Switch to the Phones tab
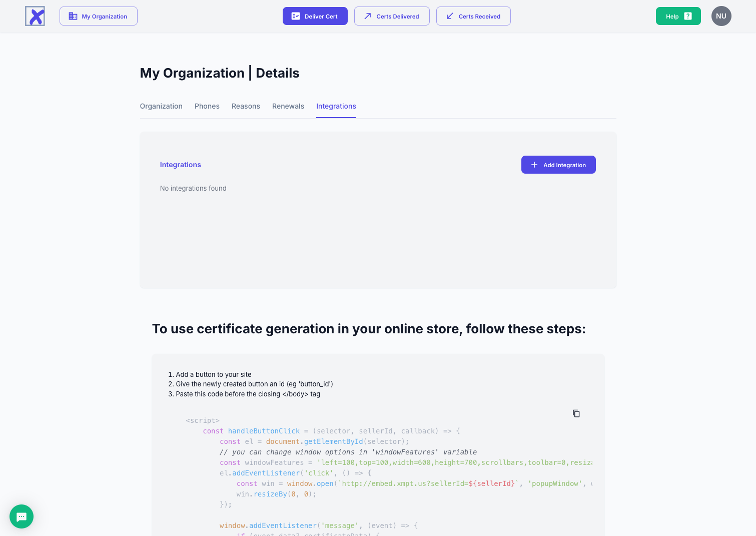This screenshot has width=756, height=536. point(207,106)
